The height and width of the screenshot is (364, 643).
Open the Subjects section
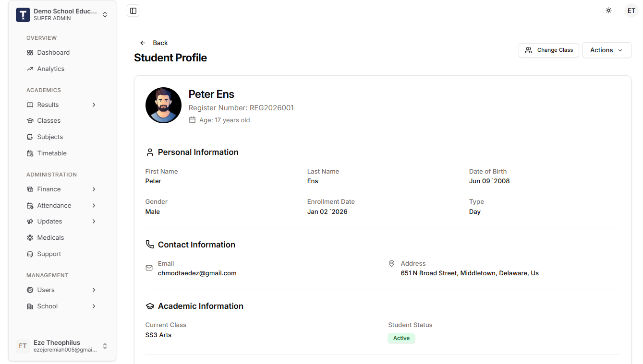point(50,137)
